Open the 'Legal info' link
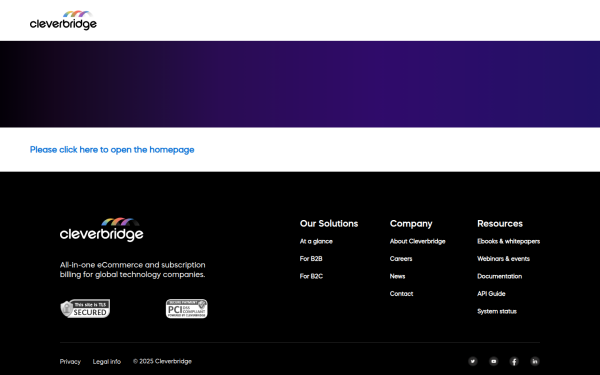The image size is (600, 375). (107, 362)
